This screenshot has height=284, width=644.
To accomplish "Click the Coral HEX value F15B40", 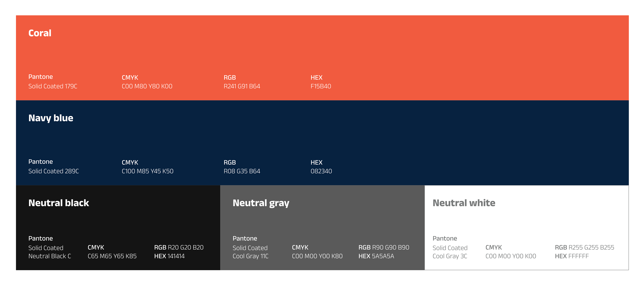I will point(321,86).
